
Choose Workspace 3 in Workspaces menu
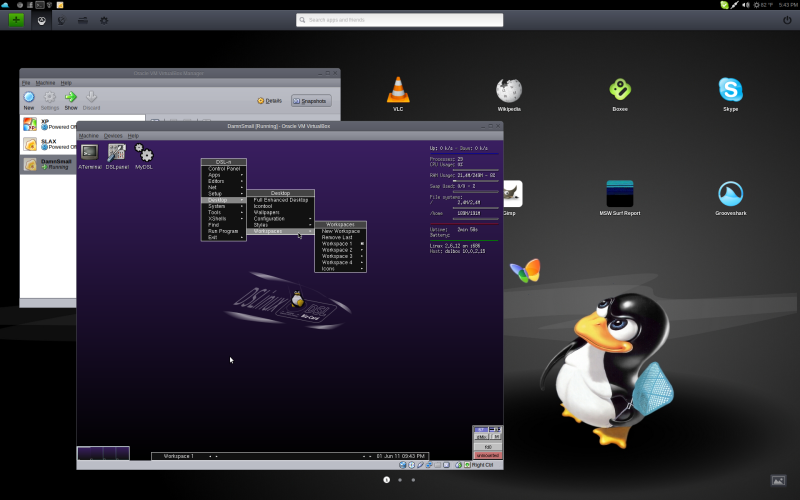click(x=340, y=256)
